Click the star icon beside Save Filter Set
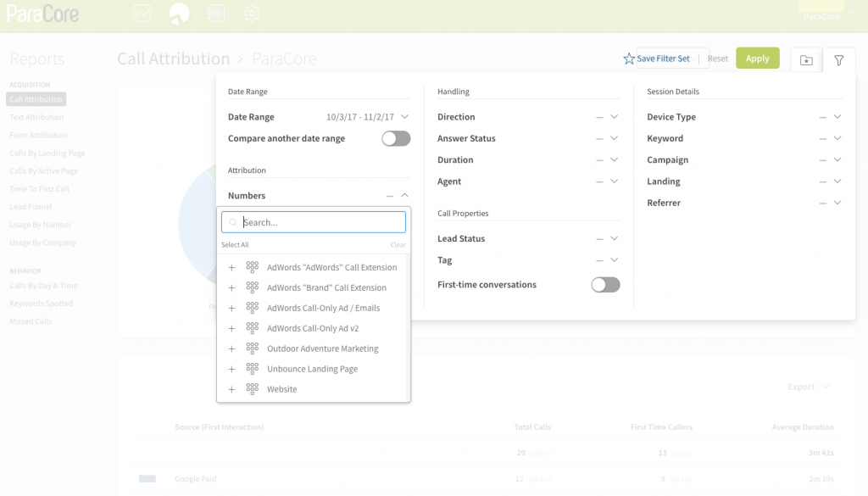 click(629, 59)
